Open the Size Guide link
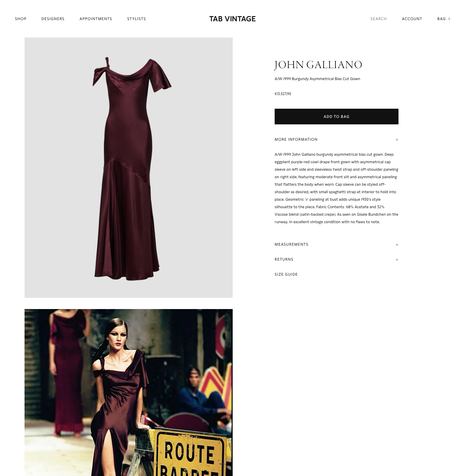 [x=286, y=274]
